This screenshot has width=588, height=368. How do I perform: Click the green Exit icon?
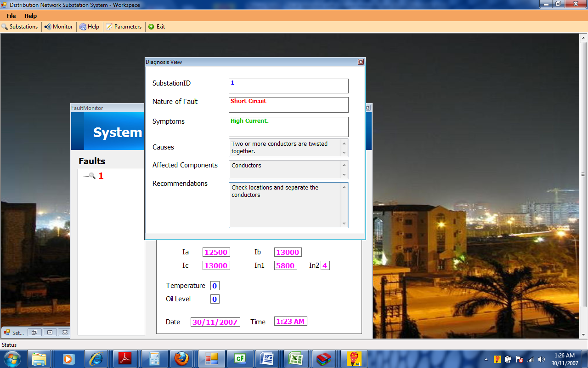click(x=151, y=27)
